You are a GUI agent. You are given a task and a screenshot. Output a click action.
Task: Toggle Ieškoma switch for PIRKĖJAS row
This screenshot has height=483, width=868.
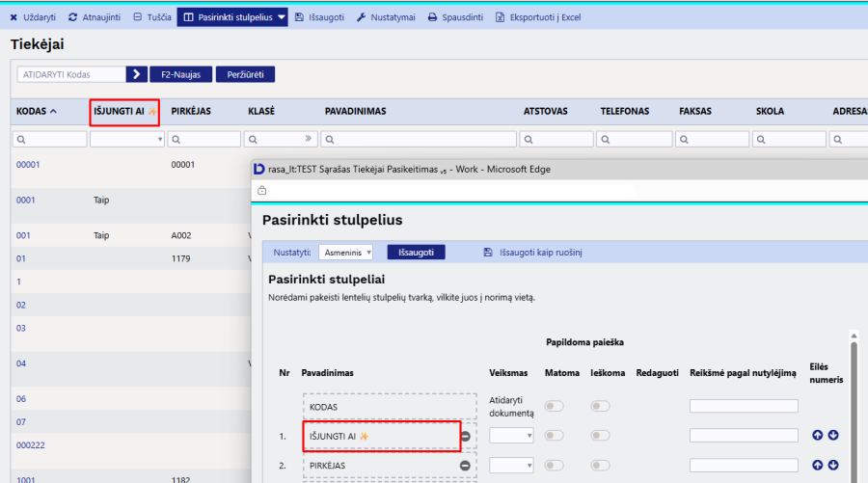(x=601, y=465)
